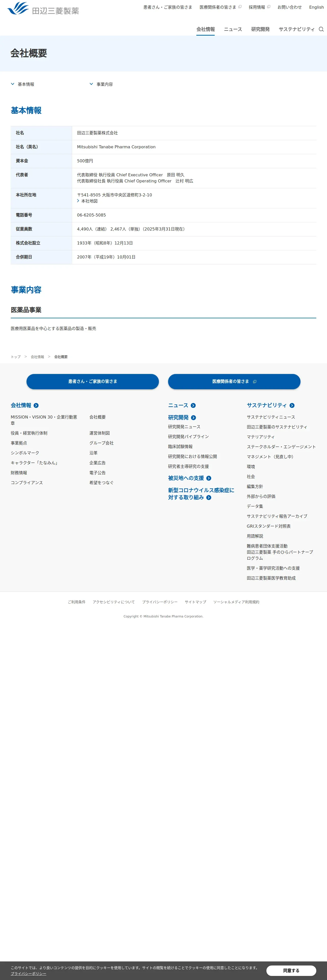
Task: Open ソーシャルメディア利用規約 at page bottom
Action: pyautogui.click(x=236, y=602)
